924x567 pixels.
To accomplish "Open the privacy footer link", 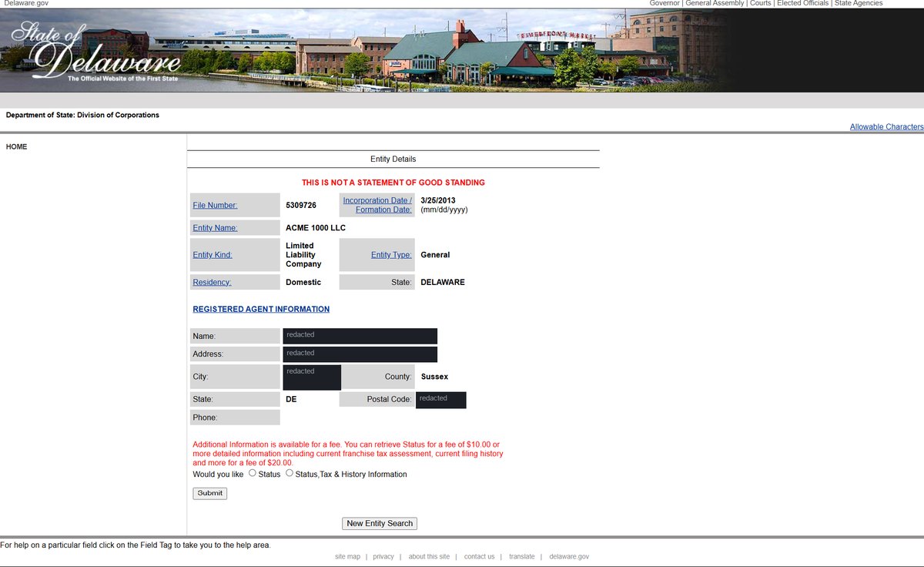I will 383,556.
